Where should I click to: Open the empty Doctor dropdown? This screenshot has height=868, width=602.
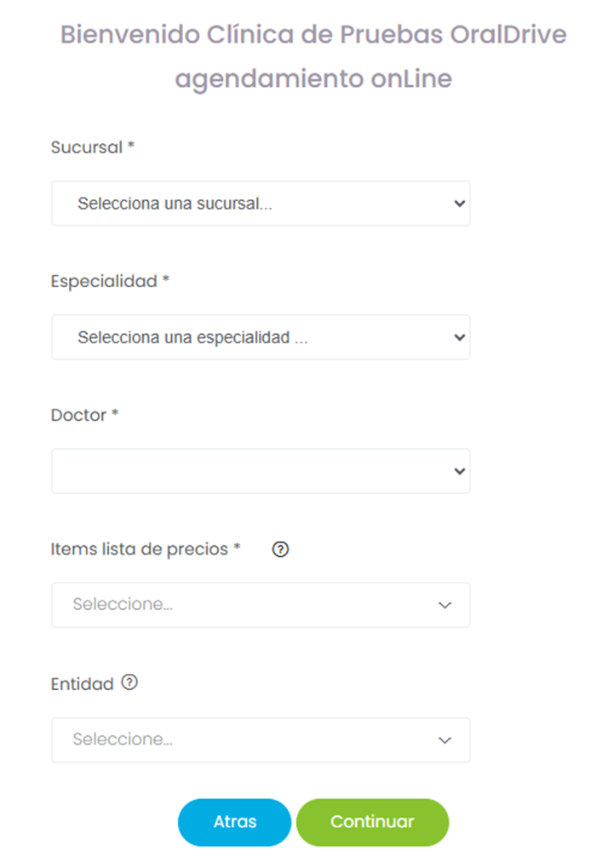(x=260, y=471)
